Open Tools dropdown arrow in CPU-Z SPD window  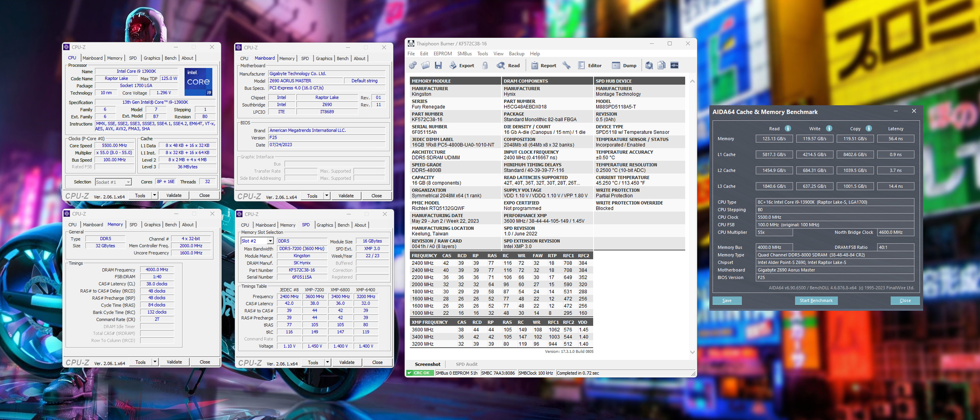coord(327,362)
